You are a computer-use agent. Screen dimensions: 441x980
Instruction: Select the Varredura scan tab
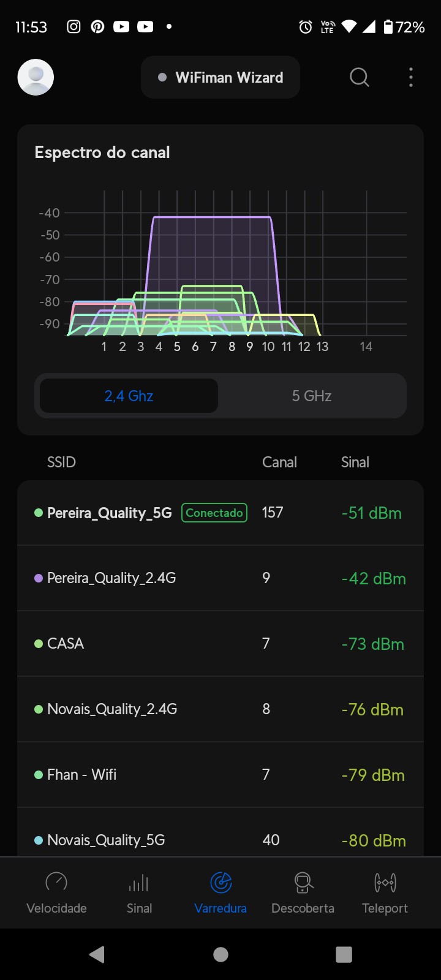[221, 892]
